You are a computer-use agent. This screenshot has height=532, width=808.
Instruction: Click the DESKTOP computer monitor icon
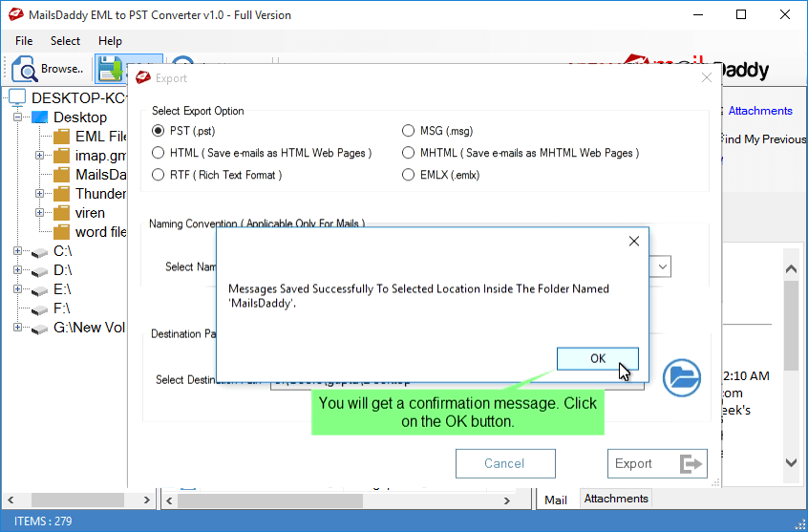17,97
